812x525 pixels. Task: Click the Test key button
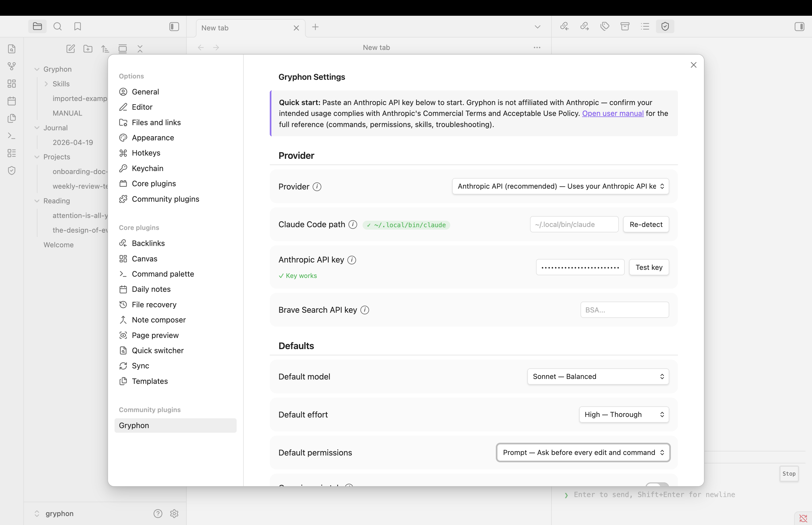point(649,267)
